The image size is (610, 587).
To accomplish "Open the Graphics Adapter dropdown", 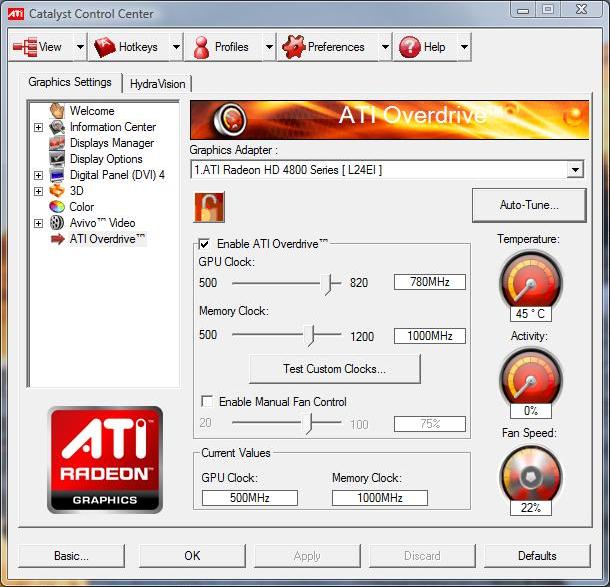I will point(575,170).
